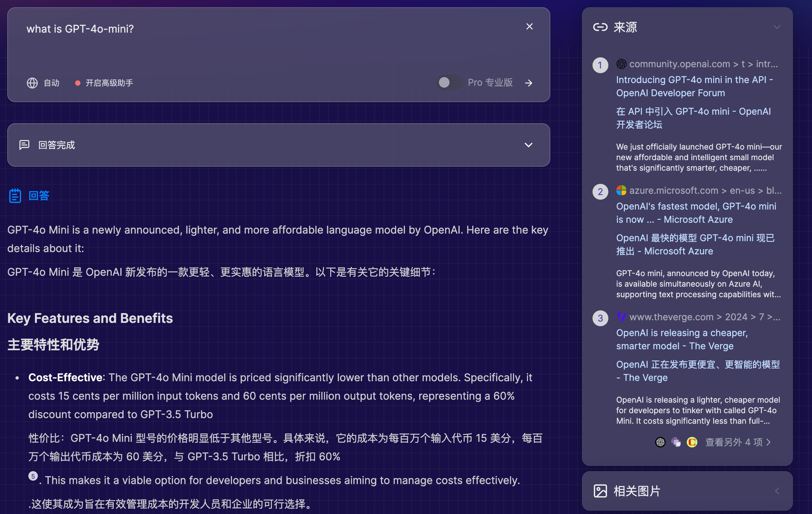Click the 相关图片 image icon
812x514 pixels.
tap(600, 491)
